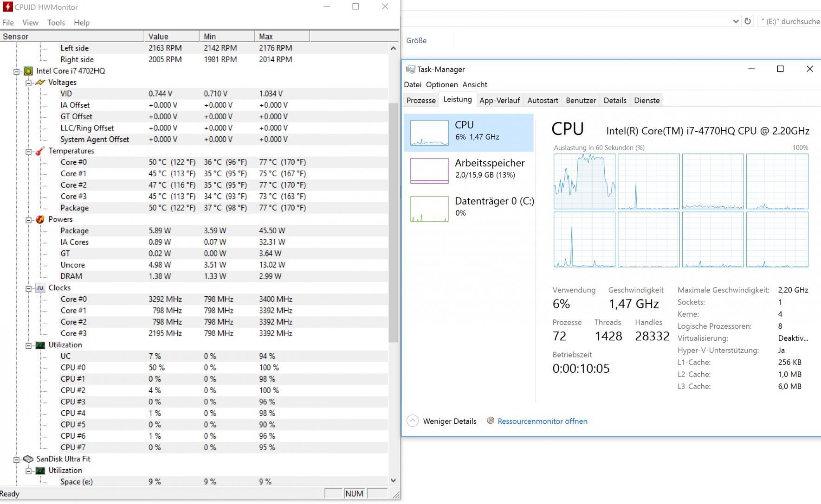Click the HWMonitor scrollbar down arrow

(393, 481)
